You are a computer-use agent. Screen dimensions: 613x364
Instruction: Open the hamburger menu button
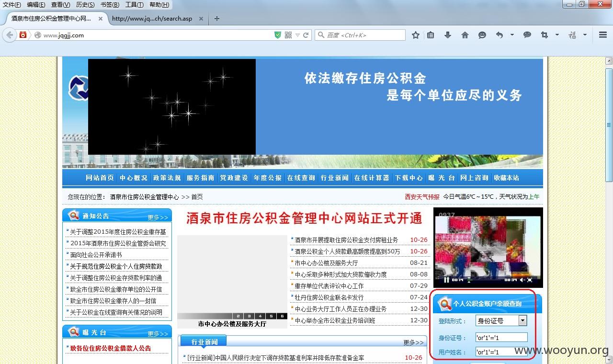point(603,35)
